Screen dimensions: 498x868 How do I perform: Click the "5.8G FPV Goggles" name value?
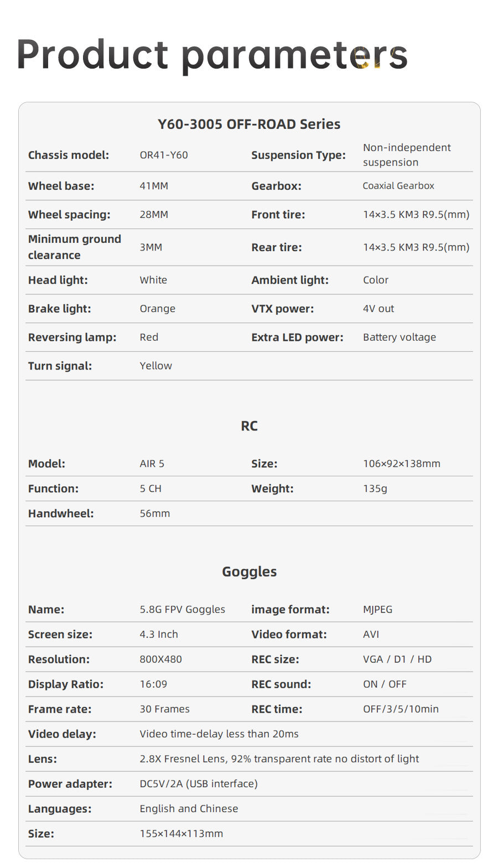183,609
